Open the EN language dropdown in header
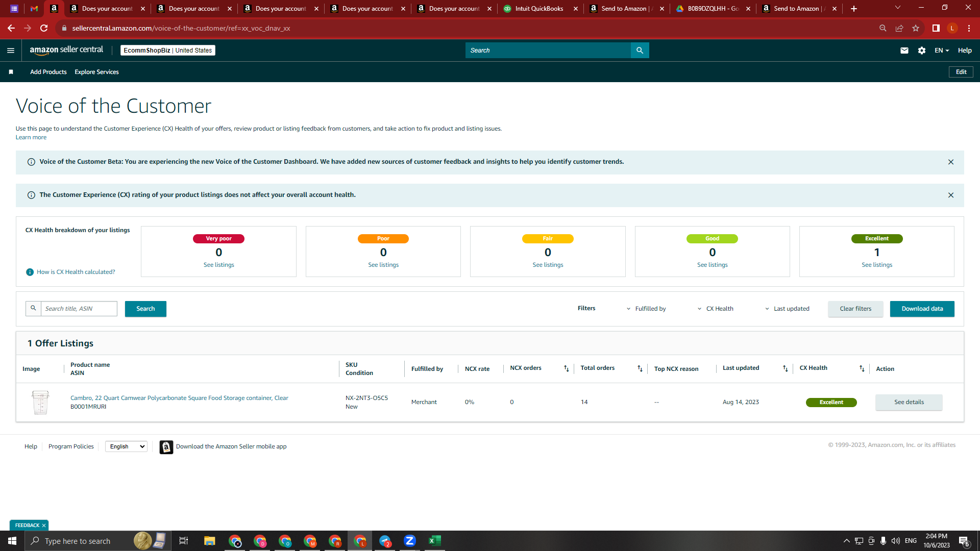This screenshot has height=551, width=980. [x=942, y=50]
